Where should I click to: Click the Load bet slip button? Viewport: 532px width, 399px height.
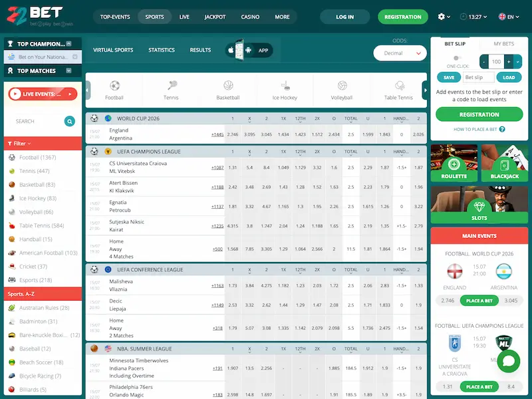(x=509, y=77)
